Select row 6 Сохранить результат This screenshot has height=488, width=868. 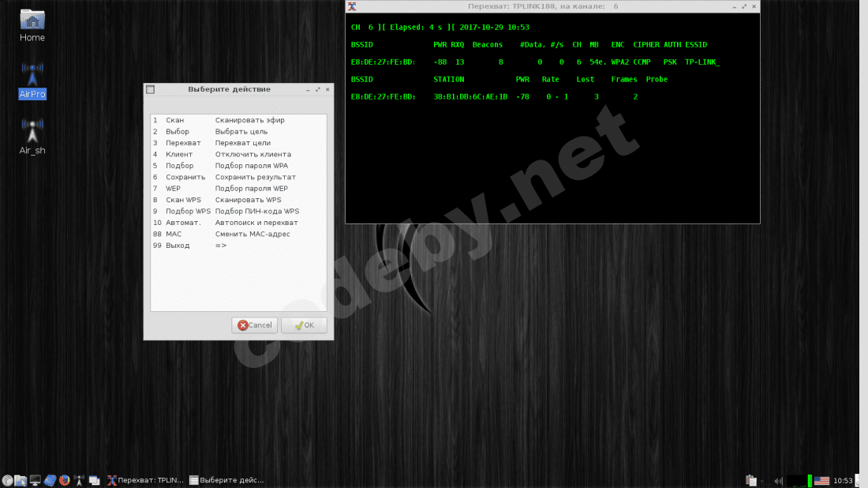(x=238, y=177)
